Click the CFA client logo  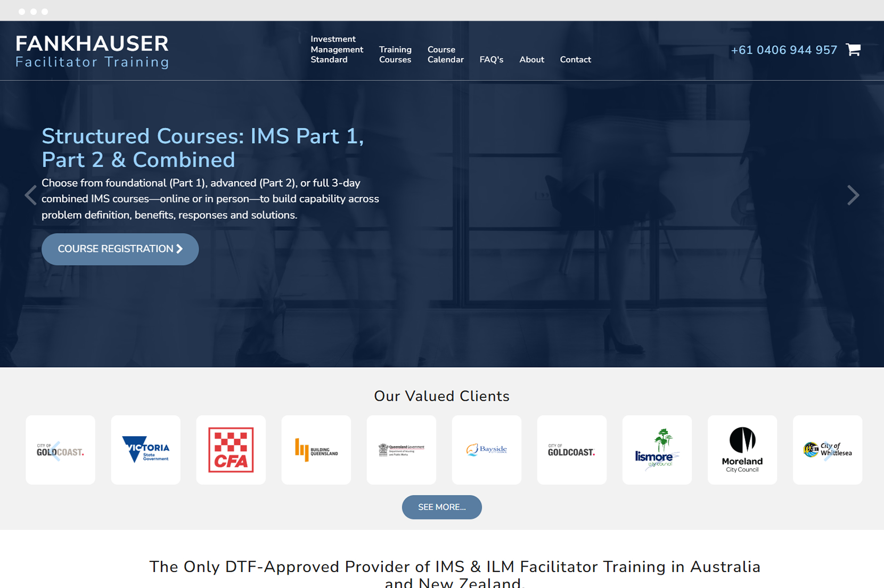pos(231,450)
